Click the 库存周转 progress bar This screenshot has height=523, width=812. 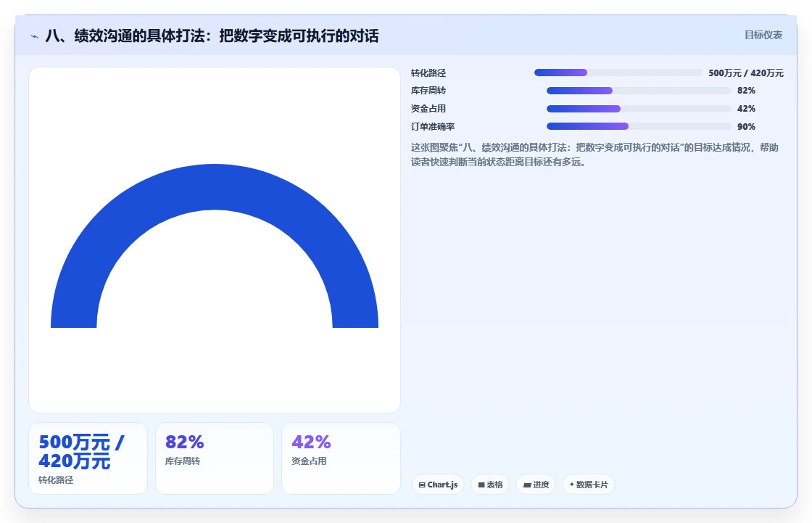click(639, 91)
